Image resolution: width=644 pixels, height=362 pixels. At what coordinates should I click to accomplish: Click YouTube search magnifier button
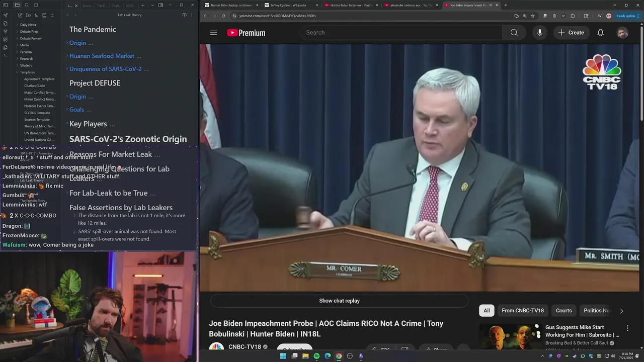(x=514, y=33)
